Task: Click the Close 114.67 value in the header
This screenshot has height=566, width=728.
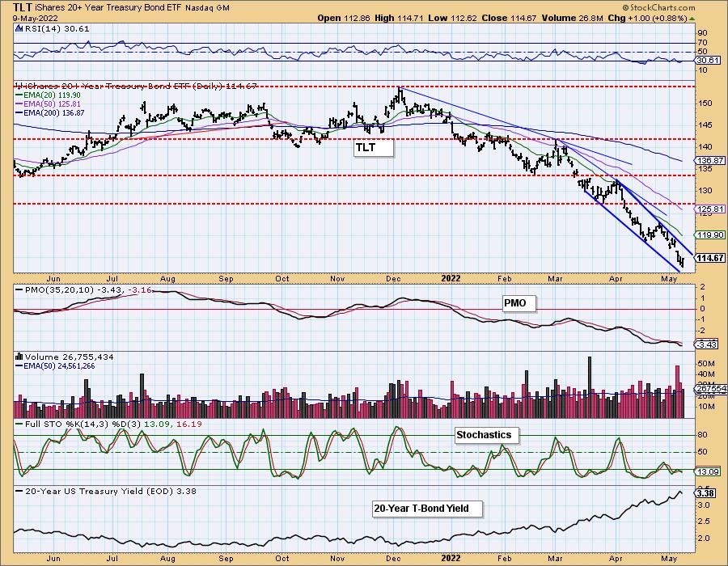Action: click(509, 18)
